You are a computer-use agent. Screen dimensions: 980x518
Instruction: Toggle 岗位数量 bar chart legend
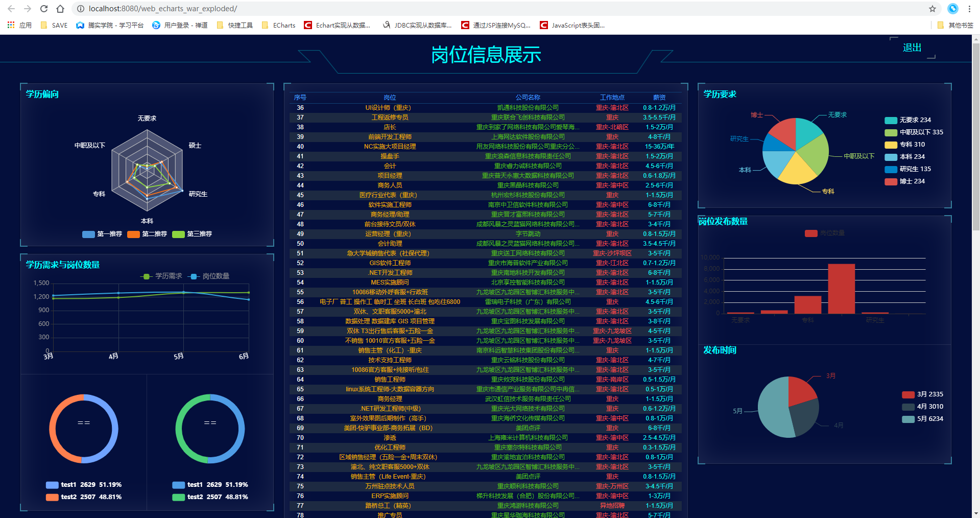click(x=825, y=233)
